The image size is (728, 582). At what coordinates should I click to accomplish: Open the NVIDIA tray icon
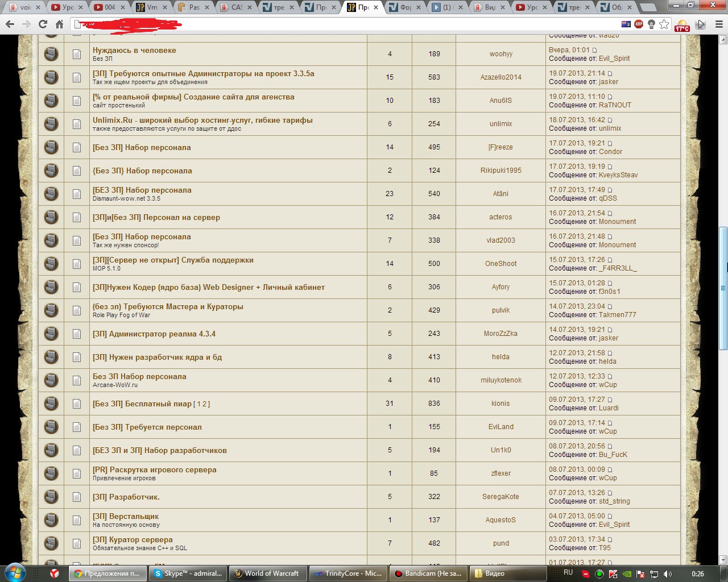click(x=626, y=573)
